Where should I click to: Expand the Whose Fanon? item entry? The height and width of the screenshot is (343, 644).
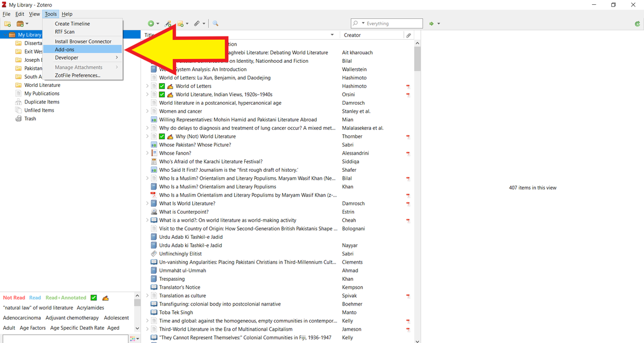pos(148,153)
